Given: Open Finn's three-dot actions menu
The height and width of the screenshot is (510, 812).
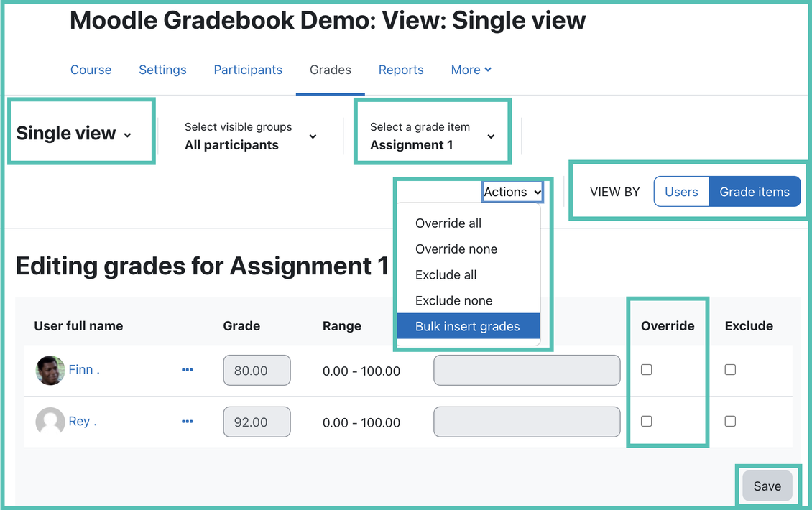Looking at the screenshot, I should click(x=188, y=370).
